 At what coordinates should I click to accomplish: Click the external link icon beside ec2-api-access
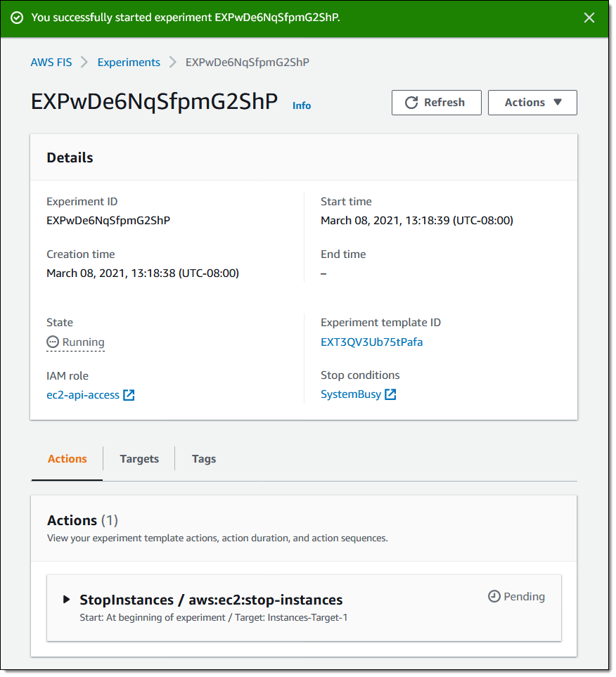pyautogui.click(x=129, y=395)
